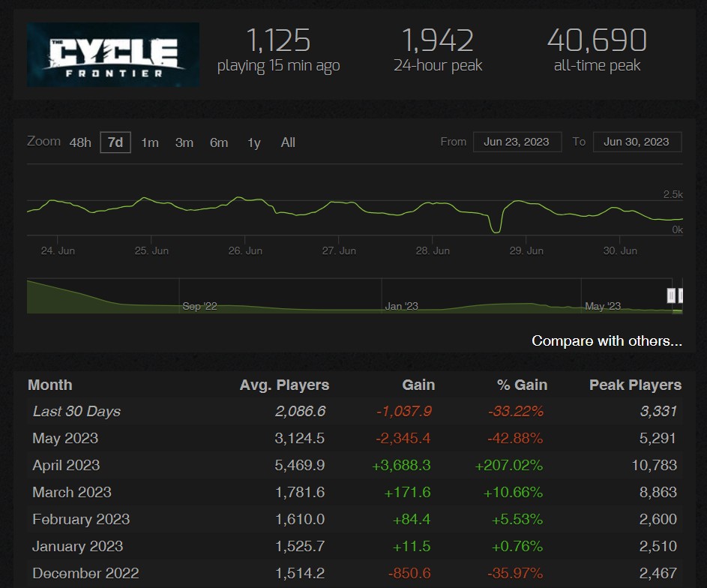The image size is (707, 588).
Task: Click average players value 1,610.0
Action: [x=300, y=520]
